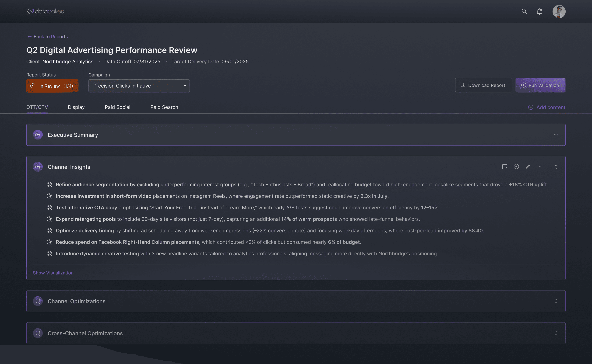
Task: Add a comment to Channel Insights
Action: [516, 167]
